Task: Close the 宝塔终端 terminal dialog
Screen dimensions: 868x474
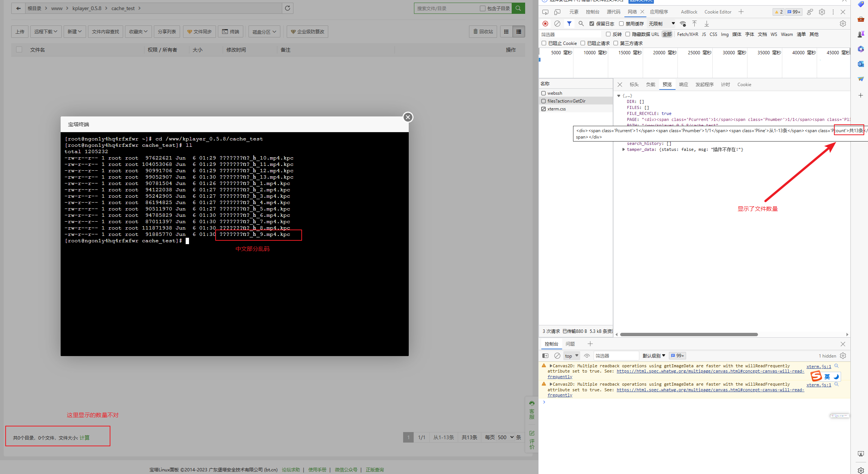Action: [408, 117]
